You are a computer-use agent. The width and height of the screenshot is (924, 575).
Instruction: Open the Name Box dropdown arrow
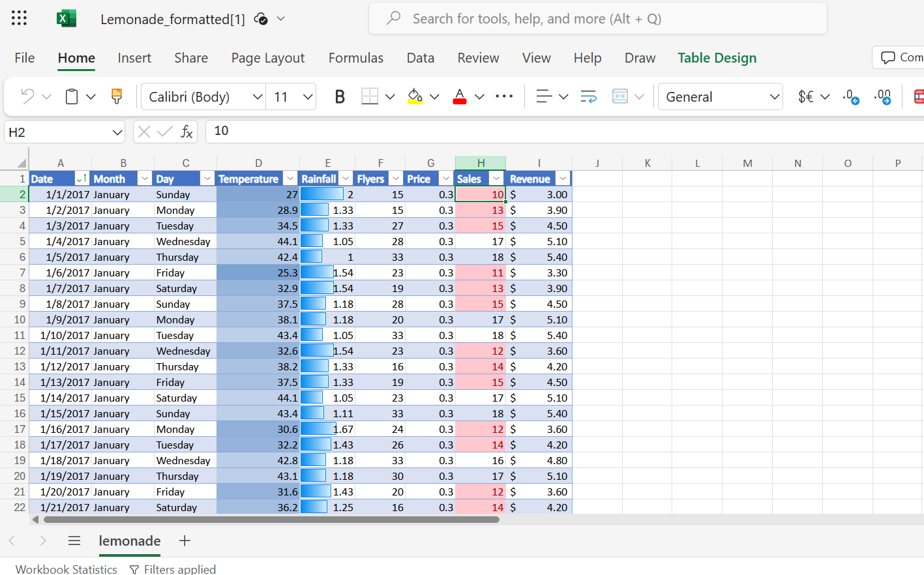117,132
